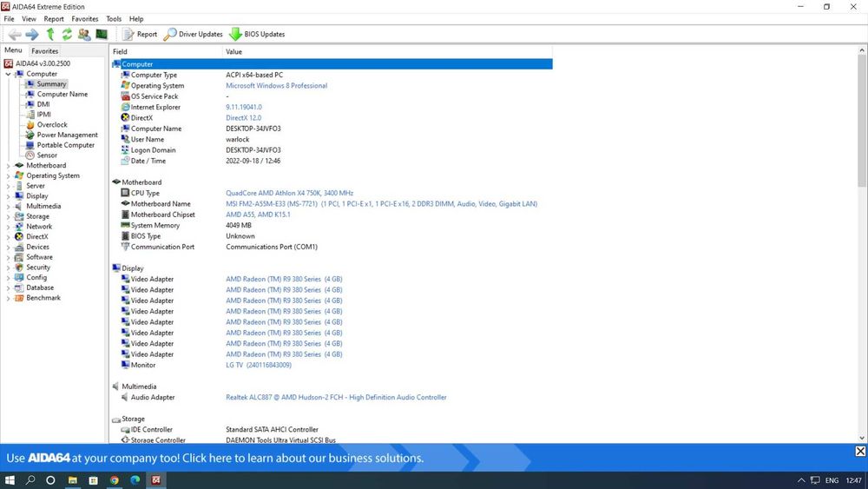Open LG TV monitor link
Screen dimensions: 868x489
tap(258, 365)
